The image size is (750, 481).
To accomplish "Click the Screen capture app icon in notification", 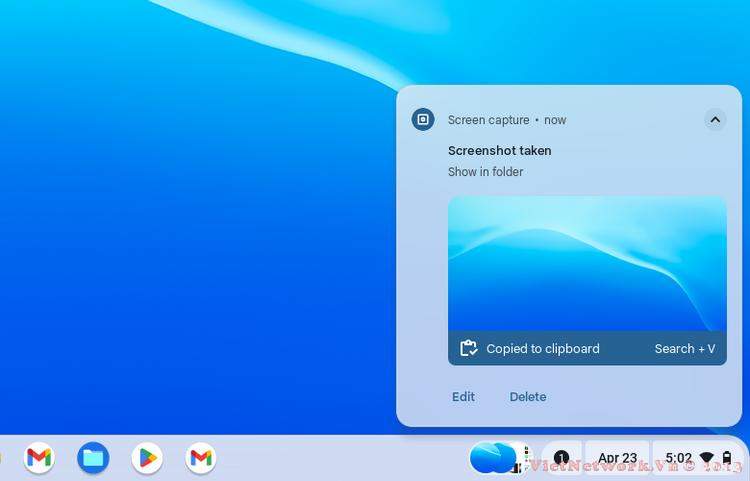I will pos(423,120).
